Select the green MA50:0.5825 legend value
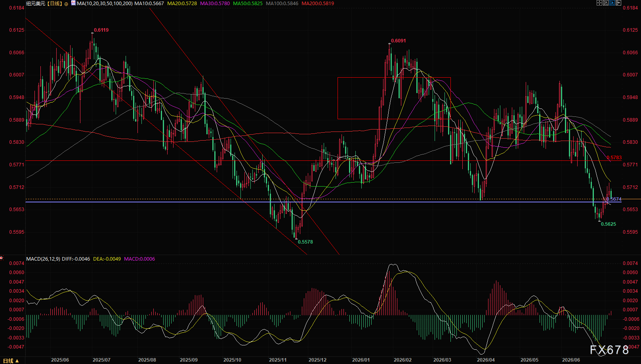This screenshot has height=364, width=641. tap(248, 4)
